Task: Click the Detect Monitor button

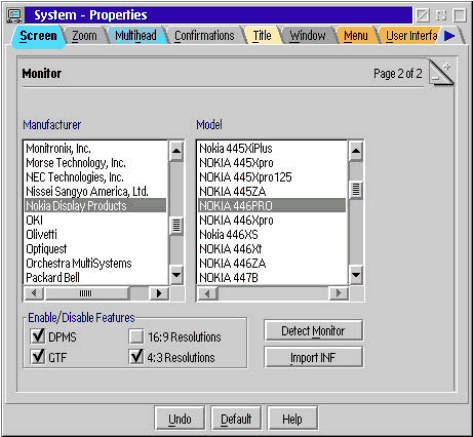Action: click(313, 331)
